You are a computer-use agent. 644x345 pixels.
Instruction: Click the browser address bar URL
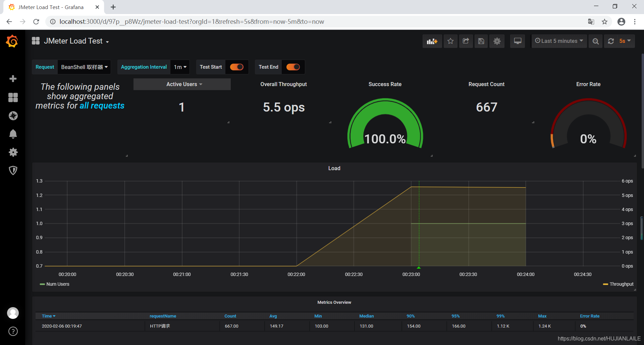coord(192,22)
